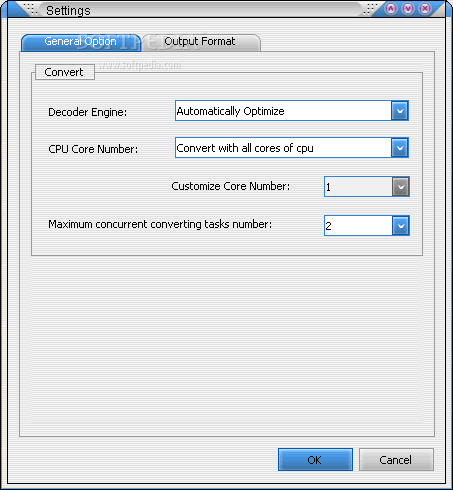Select the General Option tab
The width and height of the screenshot is (453, 490).
tap(81, 42)
